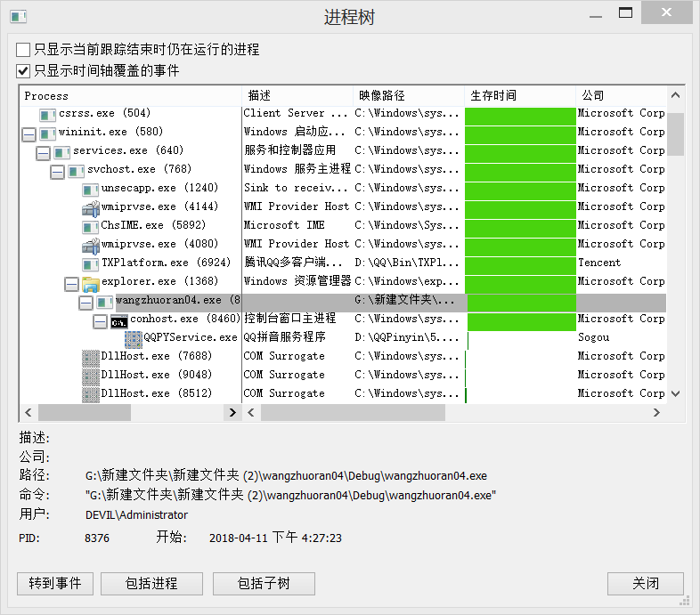Click the unsecapp.exe (1240) process icon
This screenshot has height=615, width=700.
[90, 190]
